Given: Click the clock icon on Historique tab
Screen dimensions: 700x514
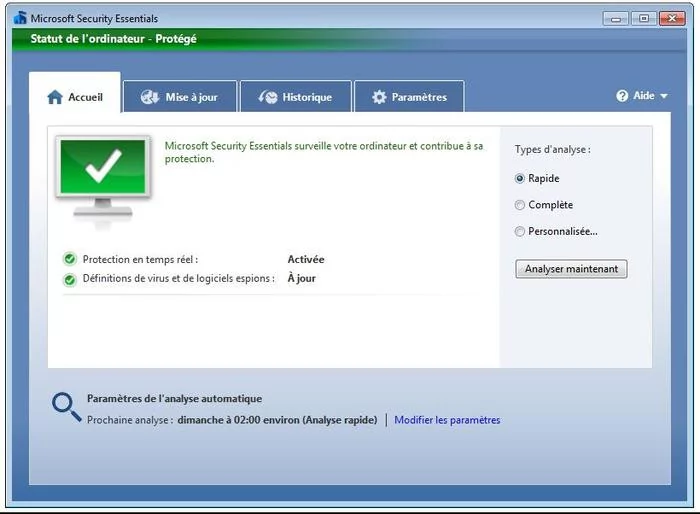Looking at the screenshot, I should (268, 97).
